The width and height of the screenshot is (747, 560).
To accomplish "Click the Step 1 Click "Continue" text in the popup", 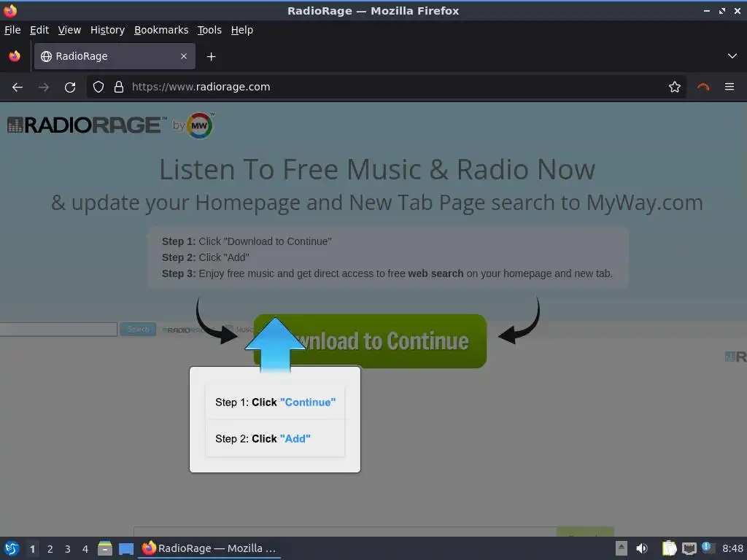I will pos(275,402).
